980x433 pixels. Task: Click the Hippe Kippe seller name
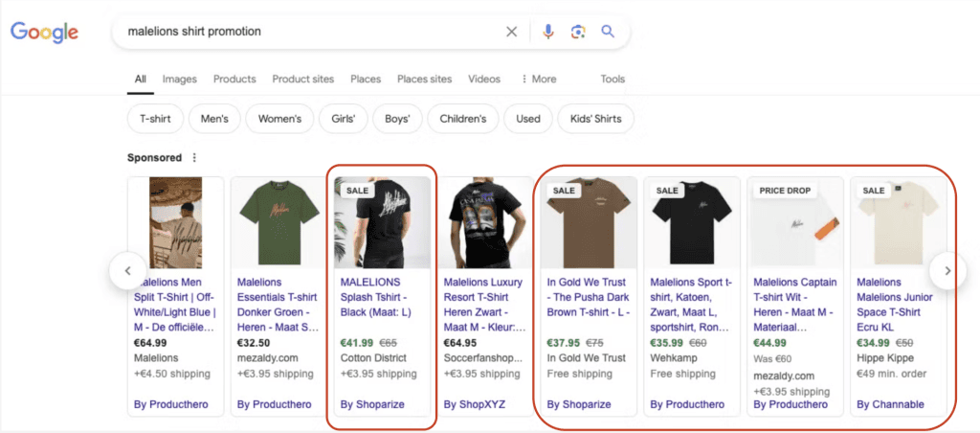[x=885, y=358]
